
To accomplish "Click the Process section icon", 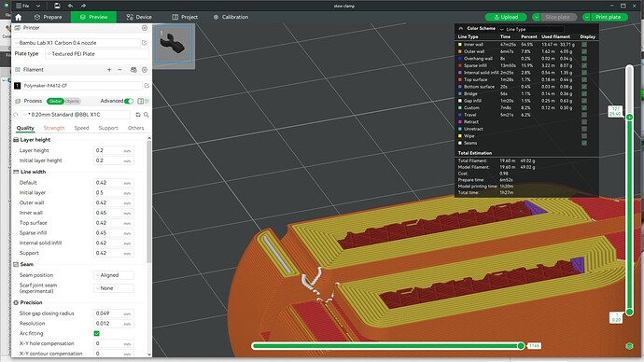I will tap(17, 101).
